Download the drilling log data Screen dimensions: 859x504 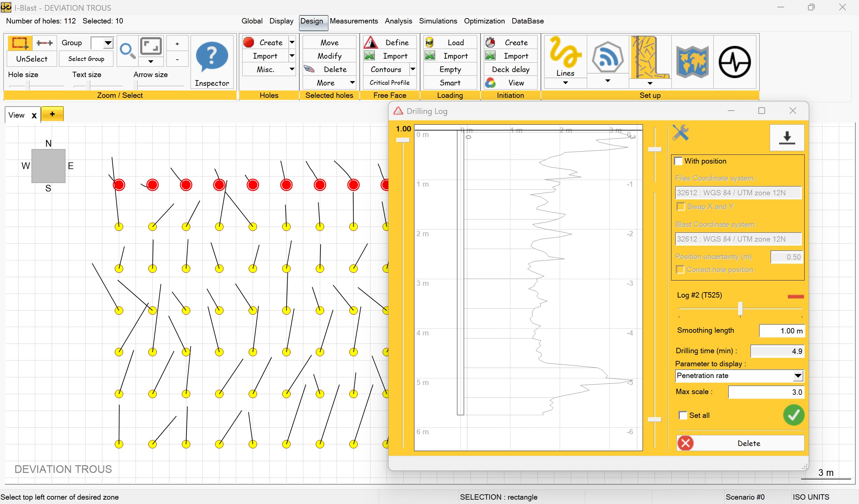pyautogui.click(x=787, y=138)
